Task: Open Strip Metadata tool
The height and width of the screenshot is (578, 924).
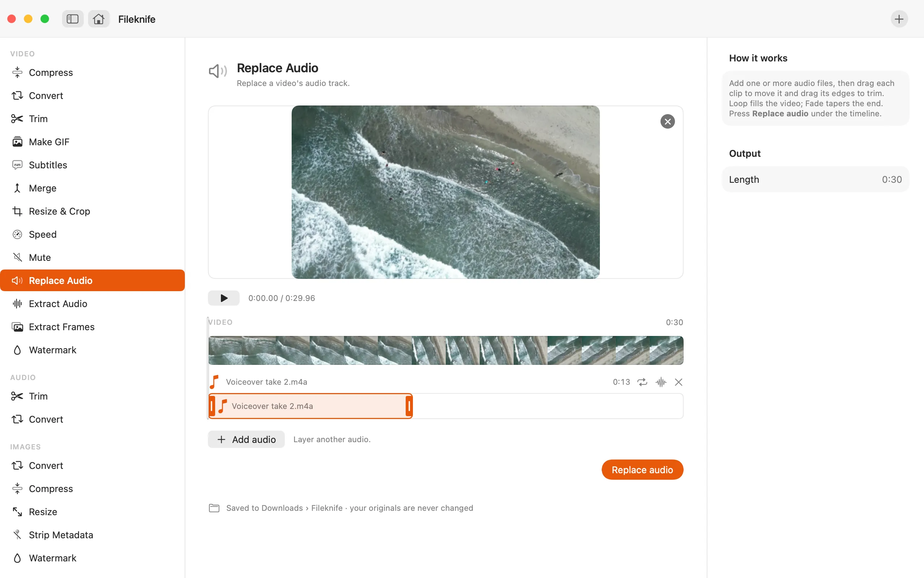Action: [x=92, y=535]
